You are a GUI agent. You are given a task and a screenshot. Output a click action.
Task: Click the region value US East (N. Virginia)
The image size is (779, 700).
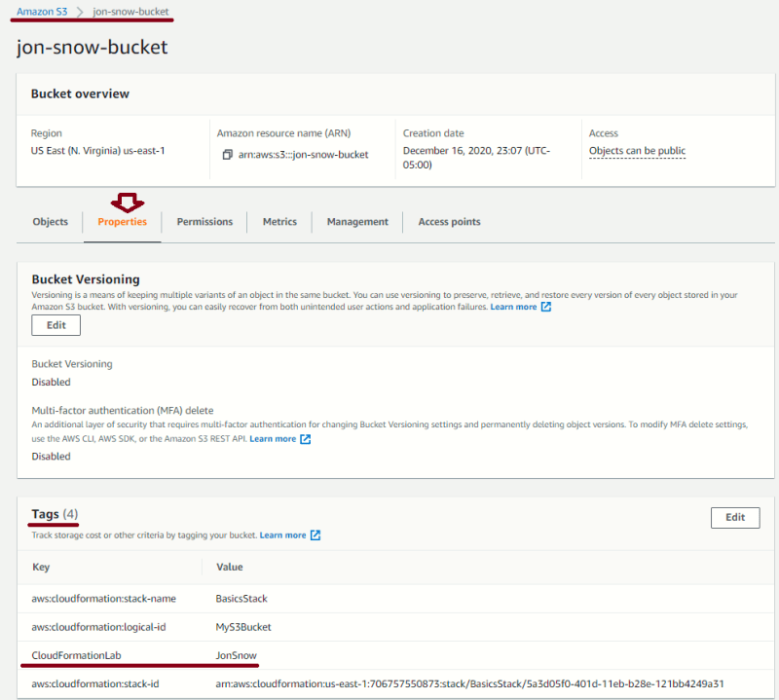point(97,151)
